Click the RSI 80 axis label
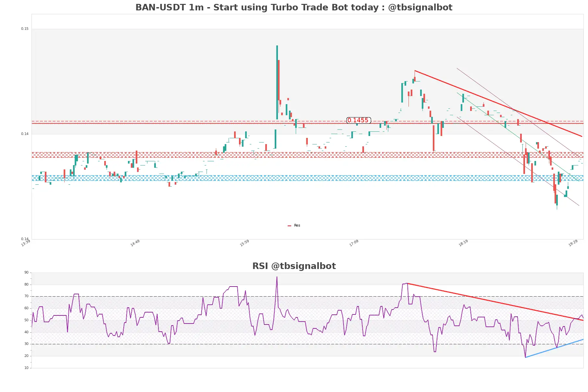Image resolution: width=588 pixels, height=392 pixels. click(26, 285)
